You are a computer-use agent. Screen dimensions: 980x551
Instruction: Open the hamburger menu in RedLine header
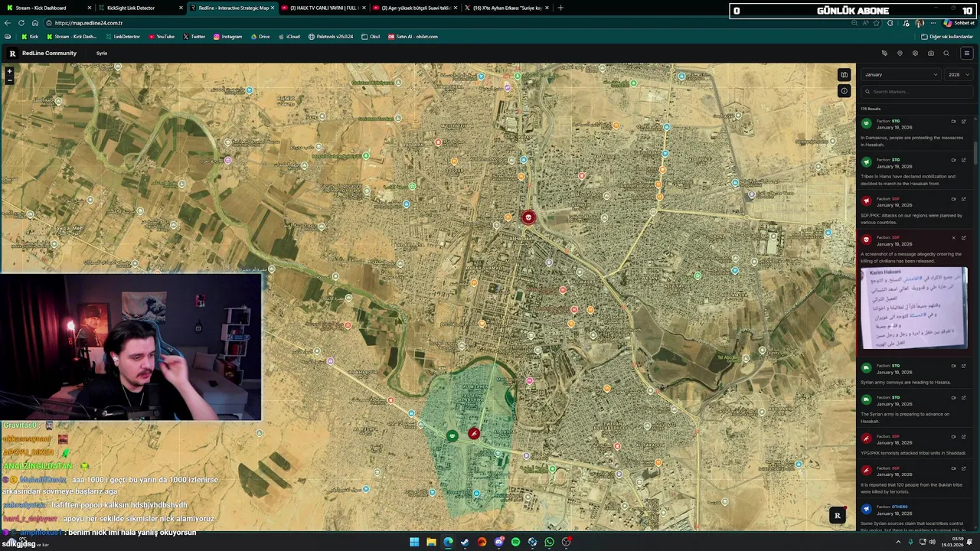[966, 54]
